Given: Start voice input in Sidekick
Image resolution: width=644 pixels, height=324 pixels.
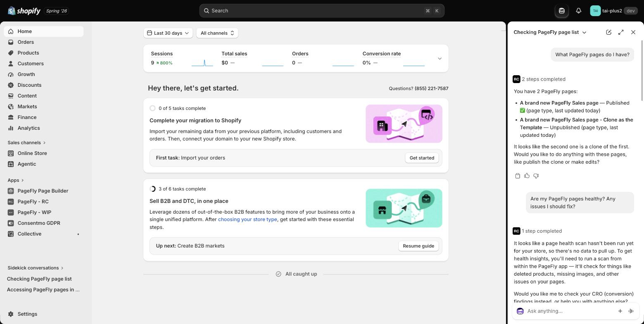Looking at the screenshot, I should (631, 311).
